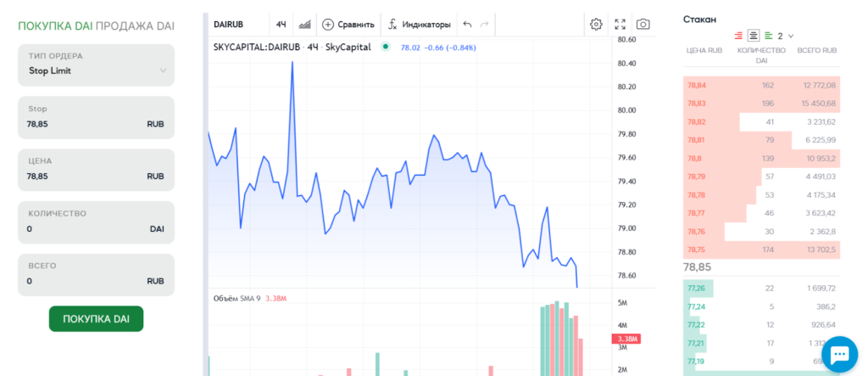The width and height of the screenshot is (868, 376).
Task: Take a chart snapshot with camera icon
Action: click(x=643, y=25)
